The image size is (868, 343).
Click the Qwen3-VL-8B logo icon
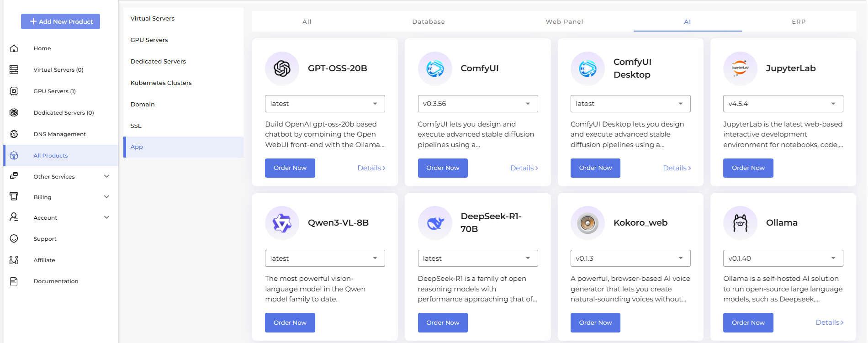(282, 223)
